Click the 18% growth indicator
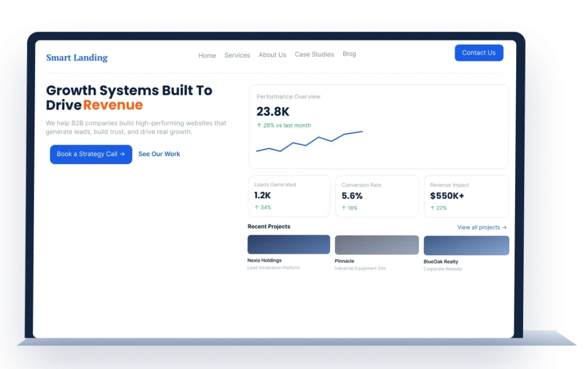 pyautogui.click(x=350, y=208)
